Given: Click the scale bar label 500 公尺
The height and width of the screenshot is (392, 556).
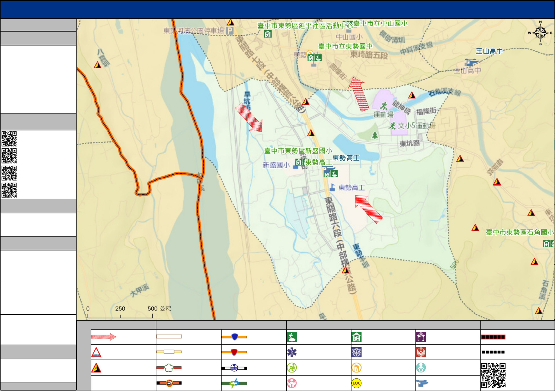Looking at the screenshot, I should (160, 309).
